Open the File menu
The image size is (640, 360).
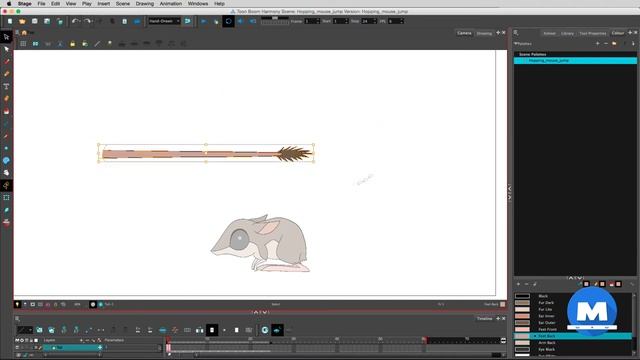coord(42,4)
